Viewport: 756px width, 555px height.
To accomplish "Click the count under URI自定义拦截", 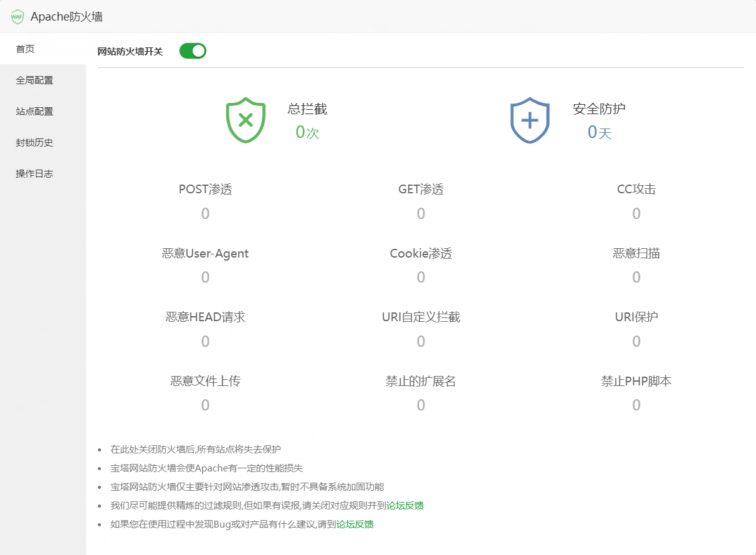I will [421, 342].
